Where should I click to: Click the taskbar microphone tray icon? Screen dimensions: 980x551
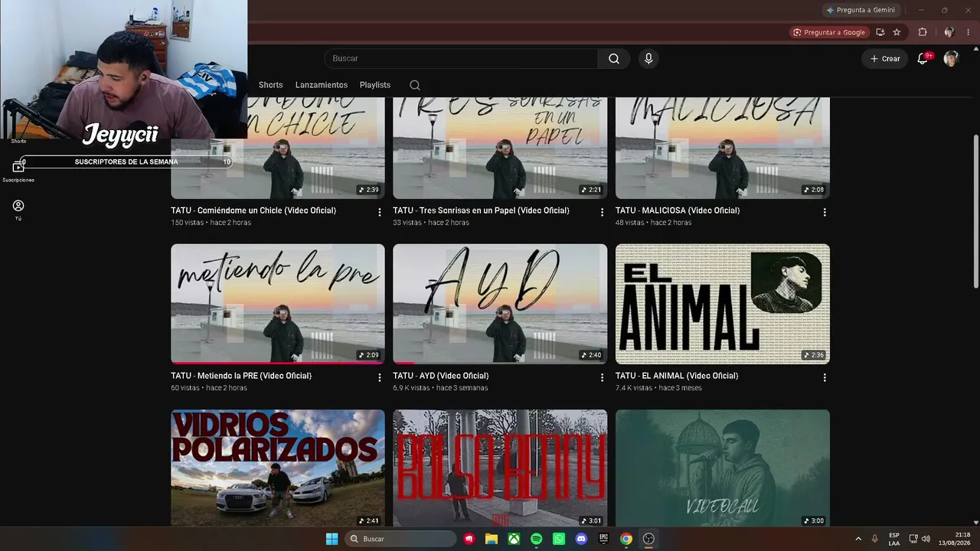point(874,539)
